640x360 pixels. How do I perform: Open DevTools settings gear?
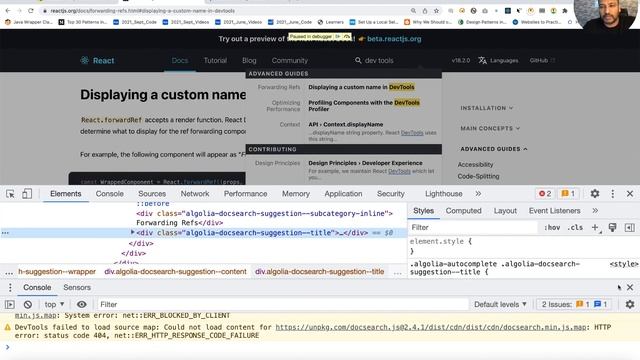point(595,194)
